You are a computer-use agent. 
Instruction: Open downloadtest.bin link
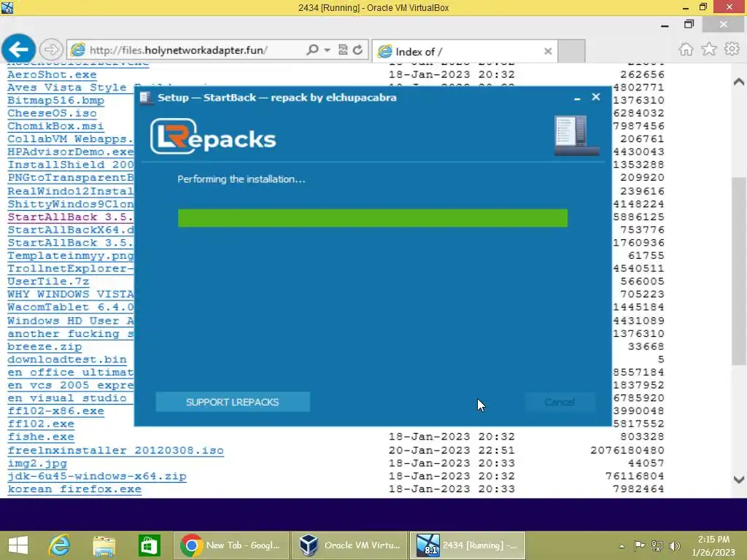(x=67, y=359)
